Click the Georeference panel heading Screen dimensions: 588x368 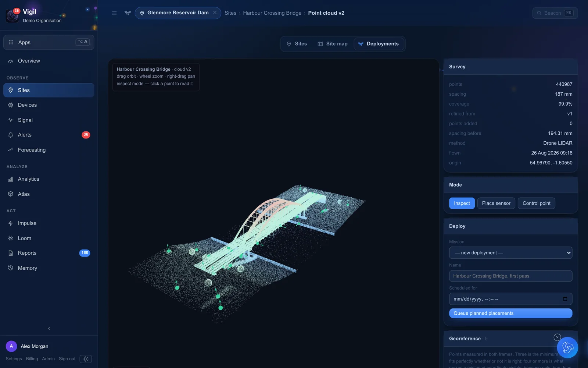465,339
